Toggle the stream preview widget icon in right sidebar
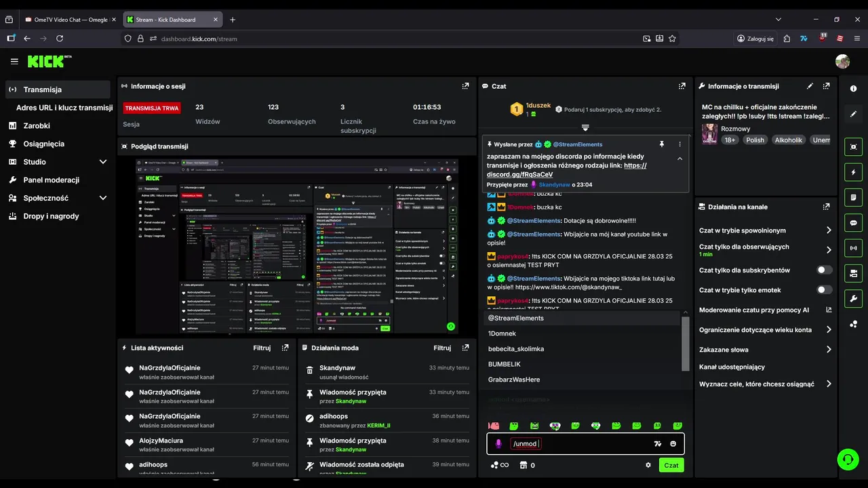 coord(853,146)
